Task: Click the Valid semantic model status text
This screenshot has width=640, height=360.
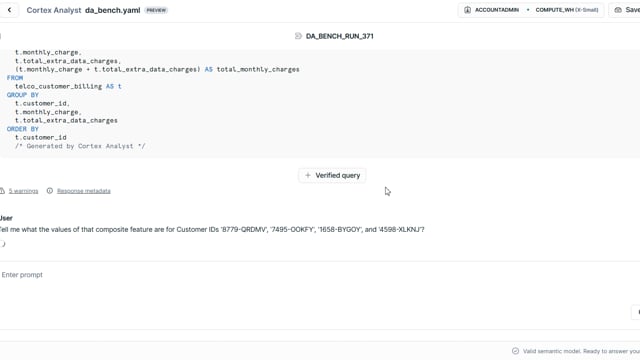Action: pyautogui.click(x=581, y=351)
